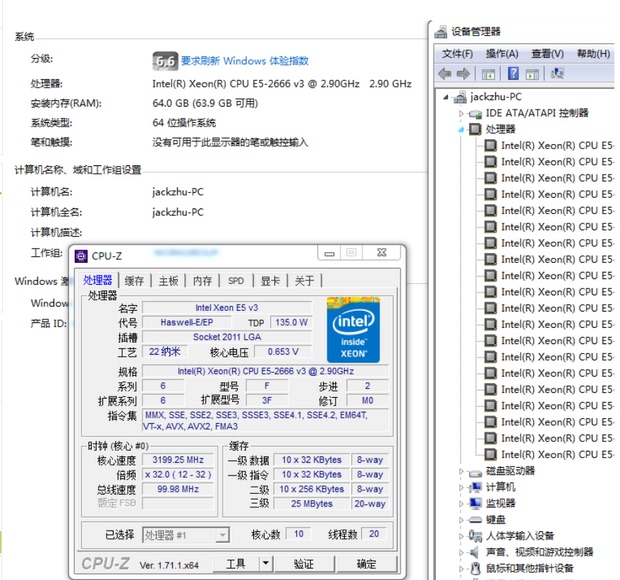Click the 鼠标和其他指针设备 mouse icon
The image size is (620, 580).
476,568
